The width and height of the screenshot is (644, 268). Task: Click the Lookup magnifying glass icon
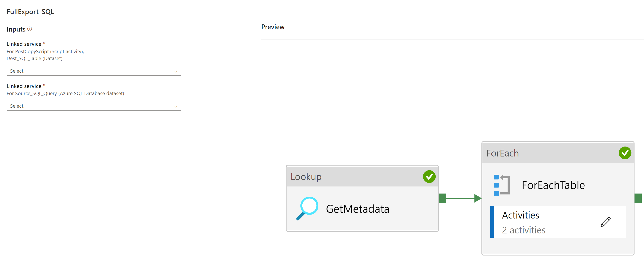click(x=307, y=208)
